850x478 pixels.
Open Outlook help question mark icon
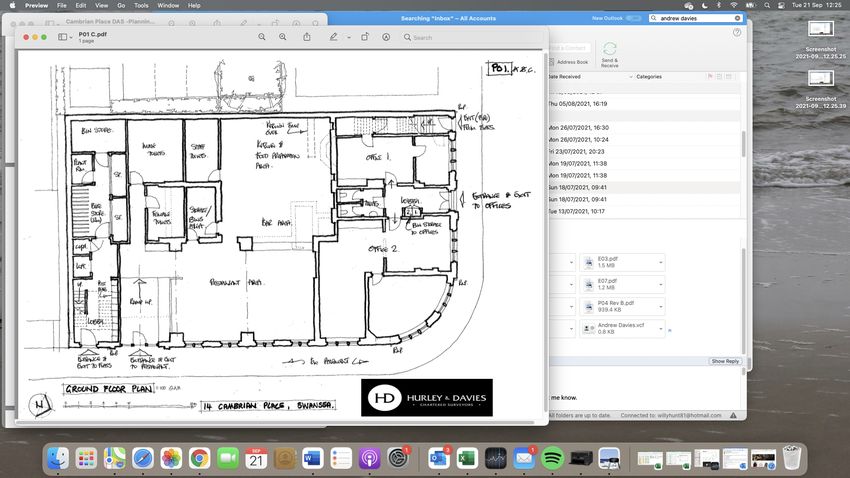pyautogui.click(x=737, y=33)
